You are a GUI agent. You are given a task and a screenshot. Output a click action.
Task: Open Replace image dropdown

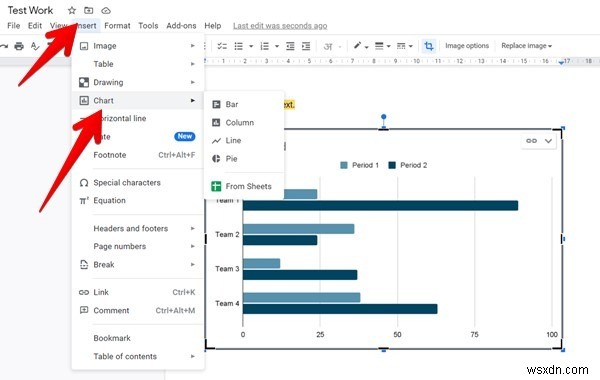click(527, 46)
